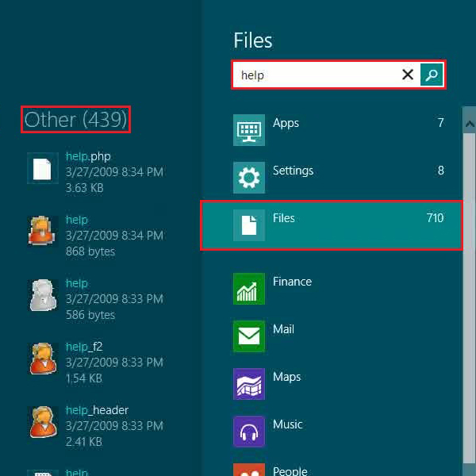Open help_f2 image thumbnail
The width and height of the screenshot is (476, 476).
43,359
